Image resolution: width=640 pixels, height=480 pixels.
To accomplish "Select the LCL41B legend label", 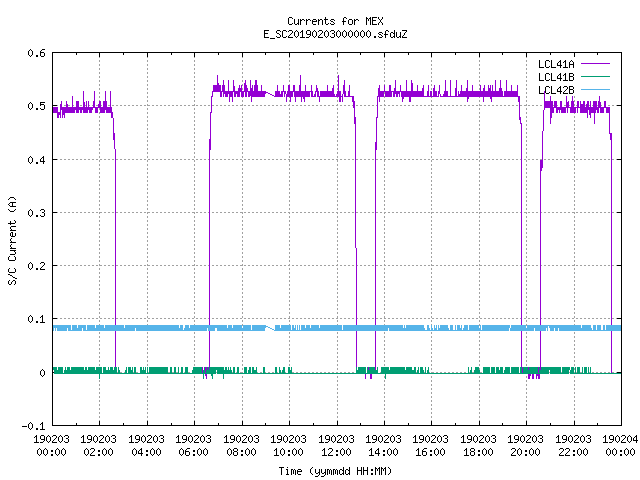I will pos(556,77).
